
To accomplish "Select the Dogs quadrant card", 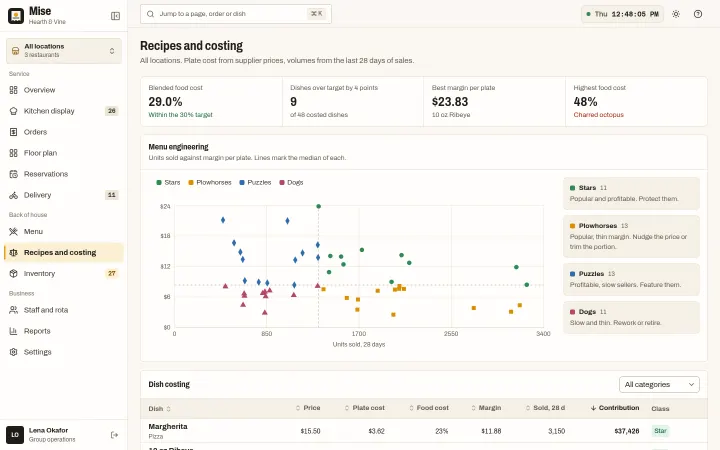I will click(631, 317).
